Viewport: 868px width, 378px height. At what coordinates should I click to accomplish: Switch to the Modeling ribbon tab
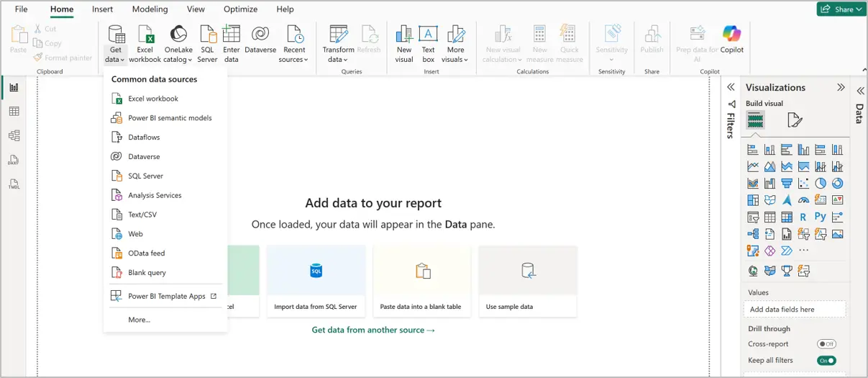(150, 9)
